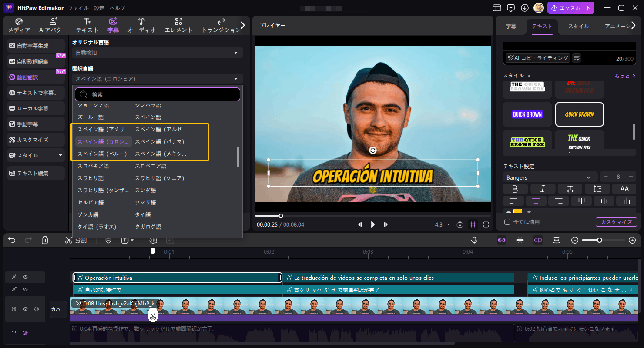
Task: Zoom in timeline with plus icon
Action: click(x=632, y=240)
